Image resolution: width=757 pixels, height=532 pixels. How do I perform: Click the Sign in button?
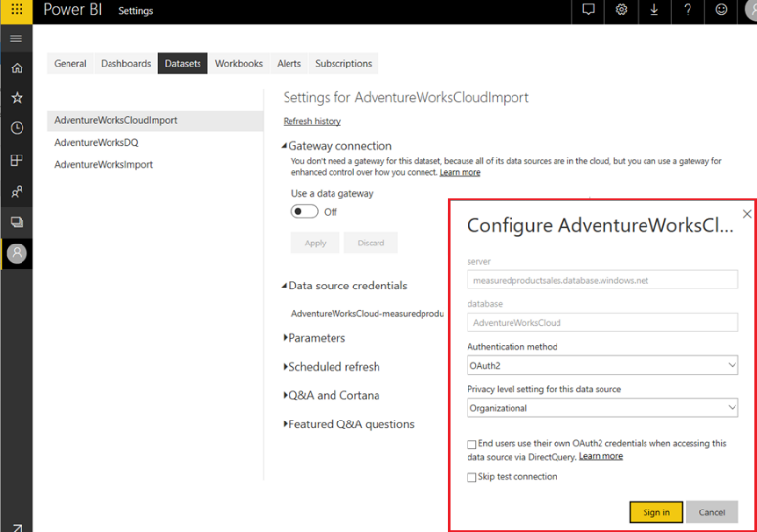tap(656, 512)
